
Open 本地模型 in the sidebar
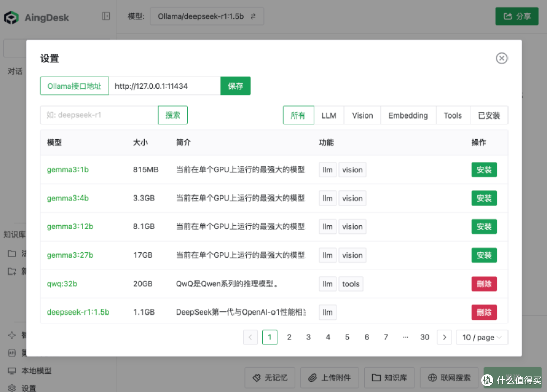pos(36,371)
